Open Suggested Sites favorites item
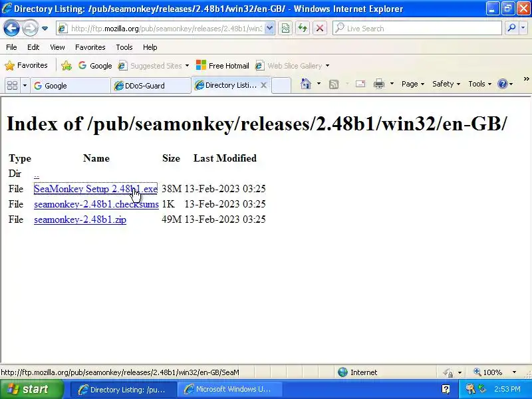This screenshot has height=399, width=532. tap(154, 65)
